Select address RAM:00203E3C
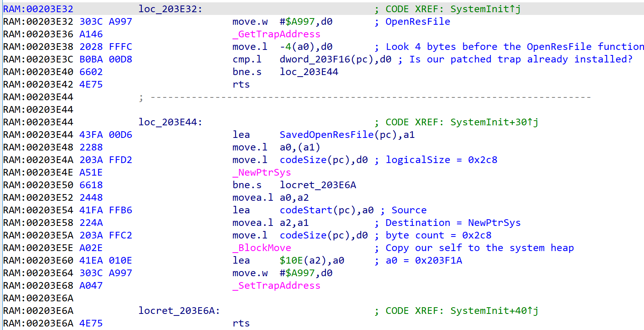Screen dimensions: 644x330 coord(38,59)
